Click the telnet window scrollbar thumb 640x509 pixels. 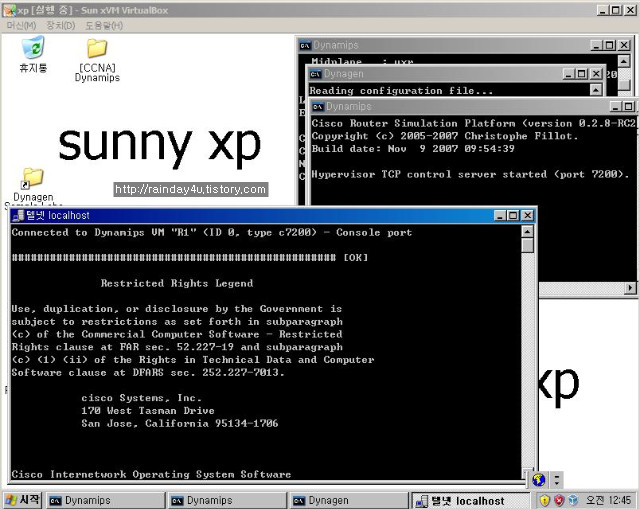tap(527, 246)
